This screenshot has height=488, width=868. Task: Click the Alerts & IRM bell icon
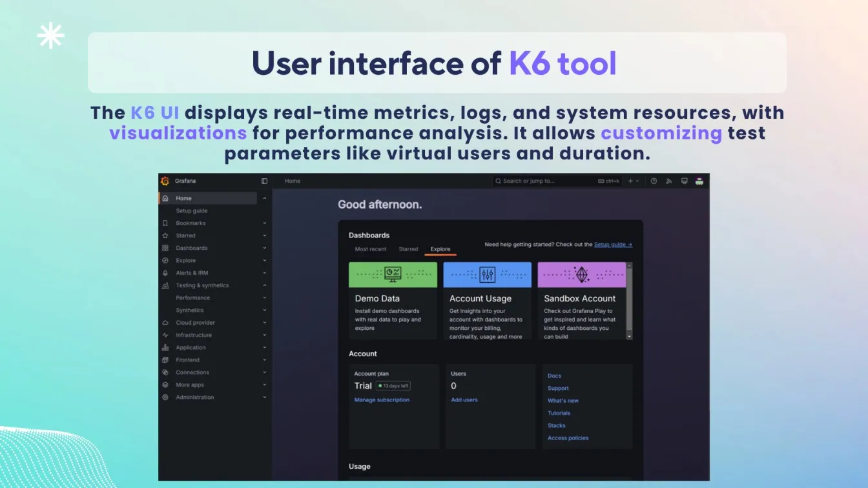pos(165,273)
